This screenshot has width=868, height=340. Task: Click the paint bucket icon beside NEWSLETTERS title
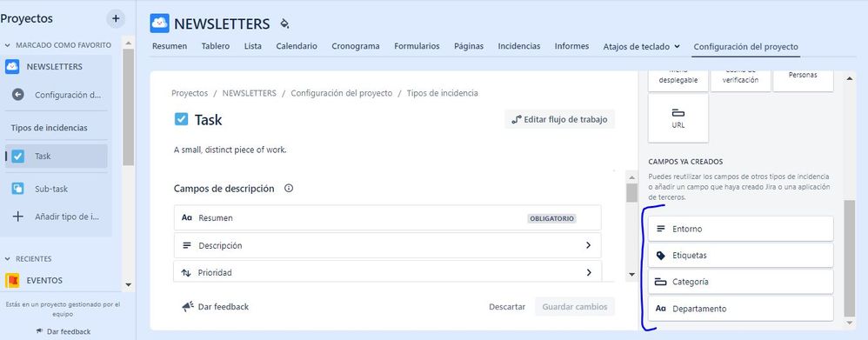(x=284, y=23)
